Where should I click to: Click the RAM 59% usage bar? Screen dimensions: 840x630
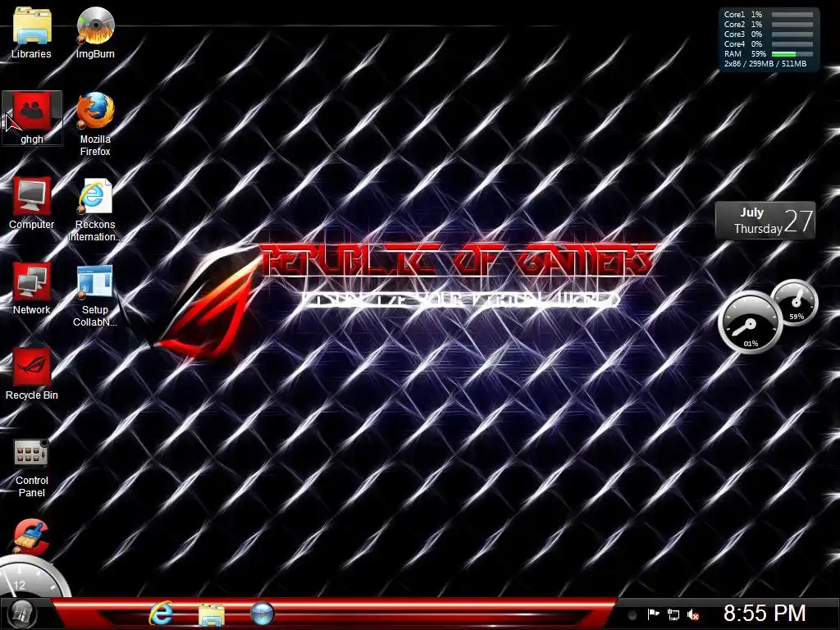pyautogui.click(x=792, y=54)
